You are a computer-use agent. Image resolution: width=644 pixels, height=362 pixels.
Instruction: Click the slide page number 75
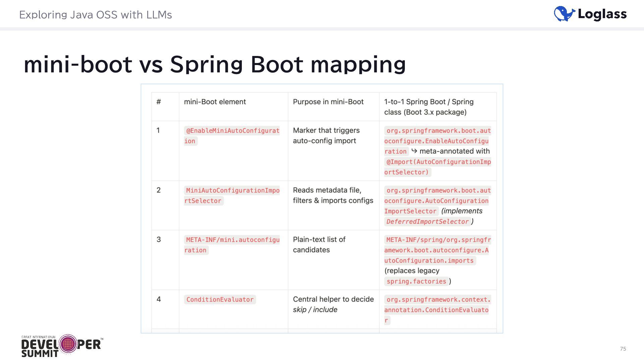(x=623, y=349)
